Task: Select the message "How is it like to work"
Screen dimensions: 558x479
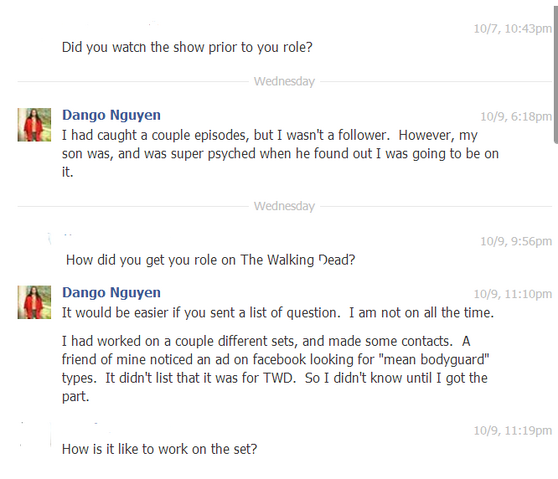Action: point(159,449)
